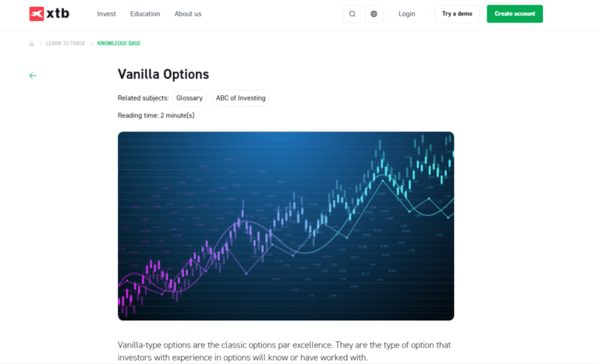Open the Education menu
This screenshot has width=599, height=364.
145,14
